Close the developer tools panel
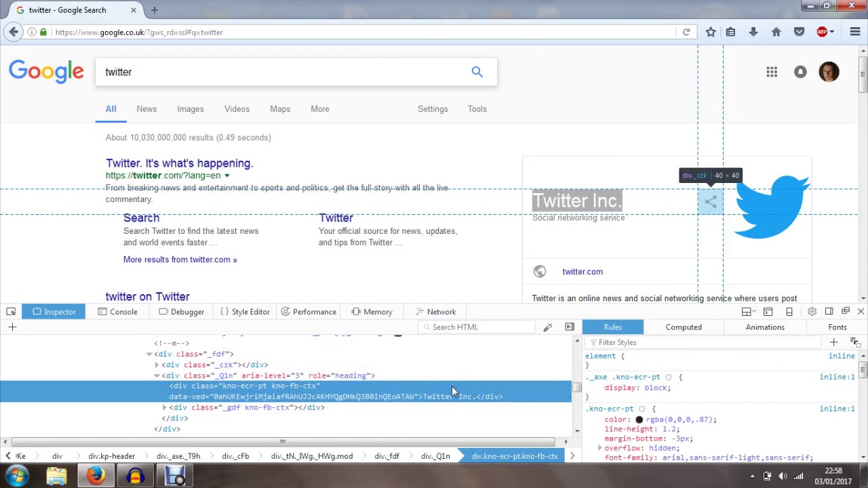This screenshot has width=868, height=488. coord(861,312)
